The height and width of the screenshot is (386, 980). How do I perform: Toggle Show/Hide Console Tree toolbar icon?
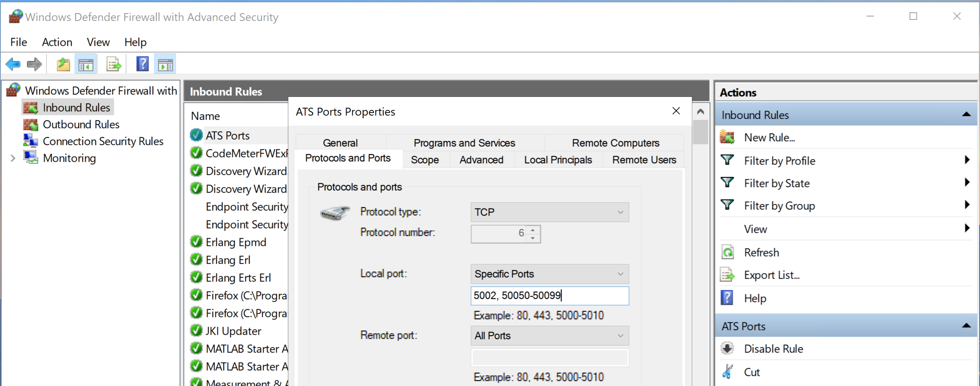click(x=86, y=64)
